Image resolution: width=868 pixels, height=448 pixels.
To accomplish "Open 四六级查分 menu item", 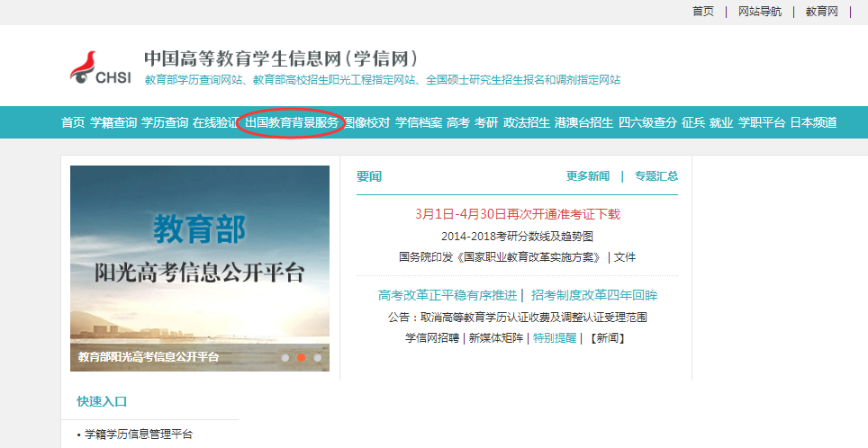I will tap(647, 122).
